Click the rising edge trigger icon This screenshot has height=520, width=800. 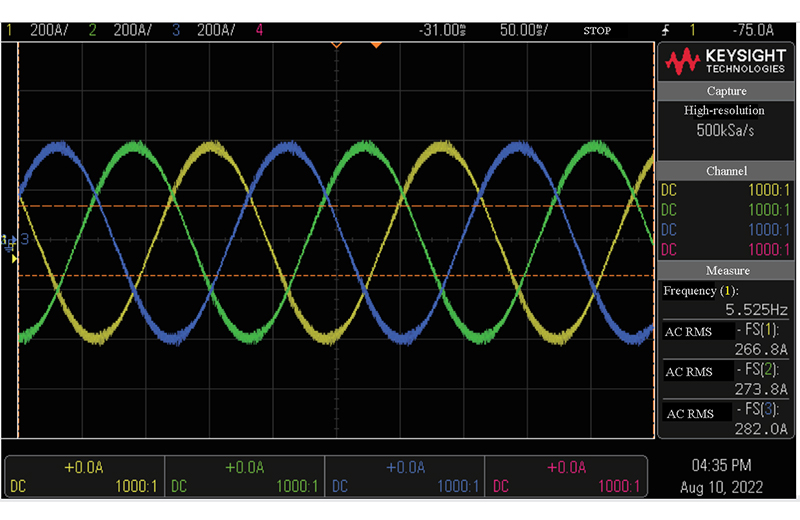click(x=665, y=31)
